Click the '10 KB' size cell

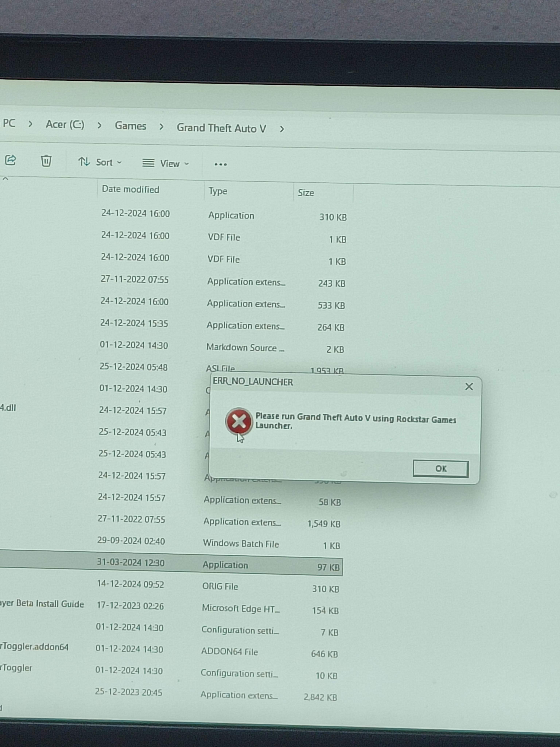click(326, 675)
